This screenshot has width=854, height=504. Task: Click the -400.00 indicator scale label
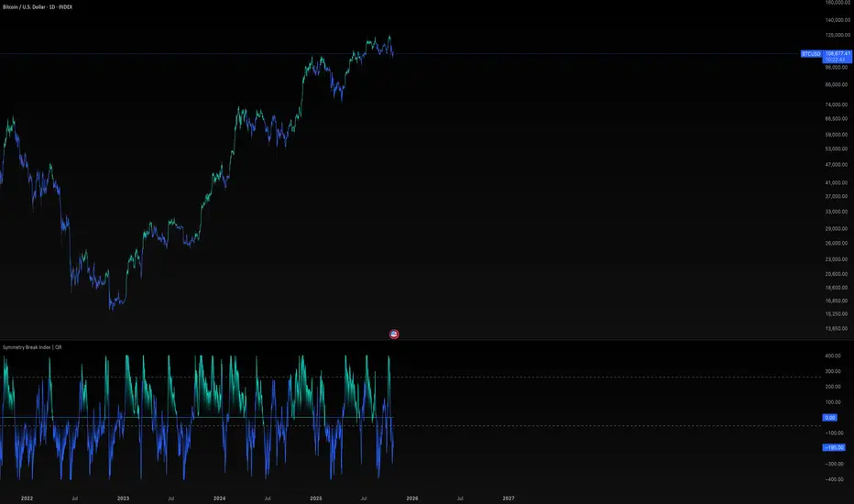834,479
